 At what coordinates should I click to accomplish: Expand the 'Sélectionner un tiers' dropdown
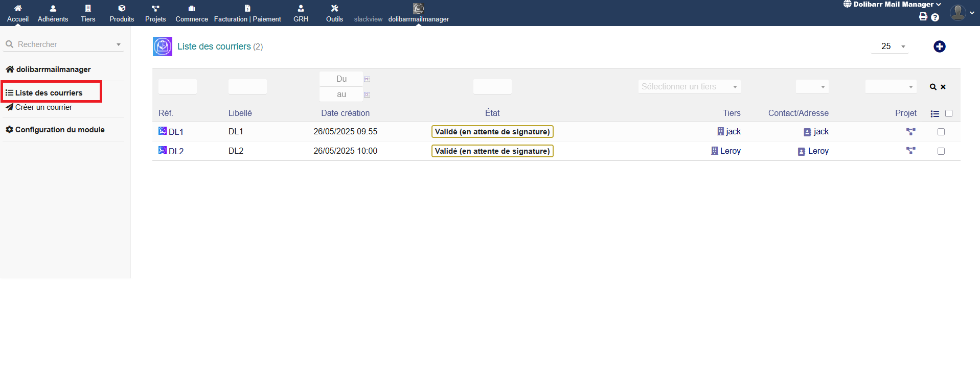(689, 87)
